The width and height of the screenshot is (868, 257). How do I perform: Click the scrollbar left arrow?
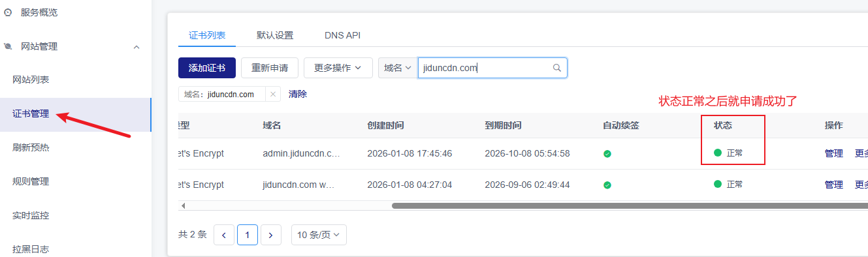pos(184,205)
